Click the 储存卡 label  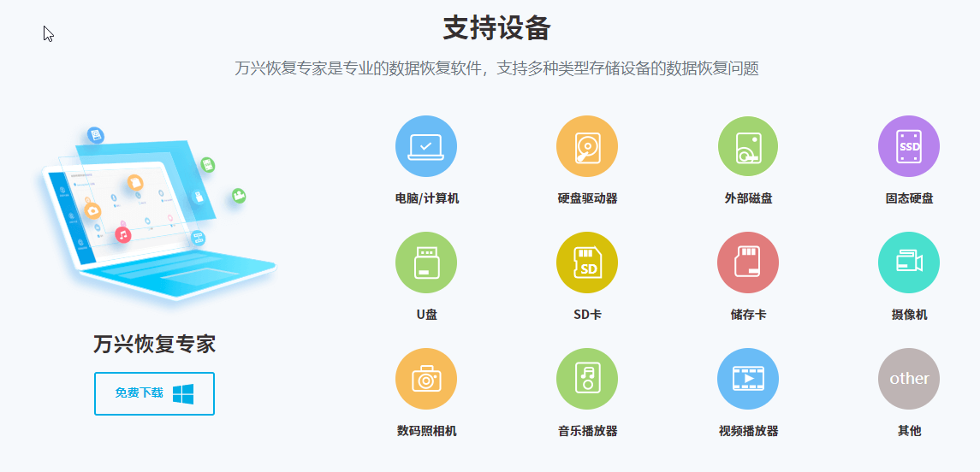tap(748, 315)
